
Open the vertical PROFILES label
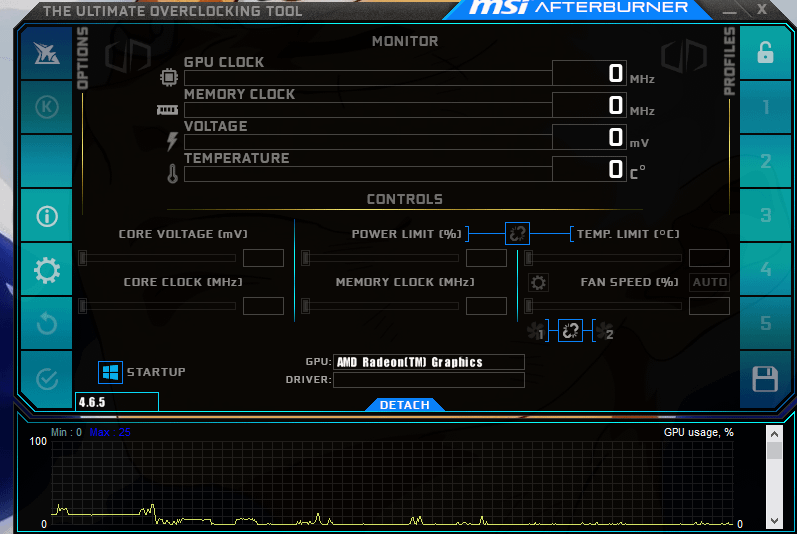[729, 61]
